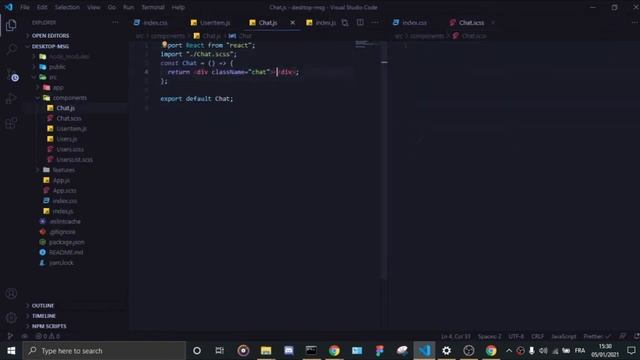Click the microphone tray icon
The width and height of the screenshot is (640, 360).
[x=531, y=351]
